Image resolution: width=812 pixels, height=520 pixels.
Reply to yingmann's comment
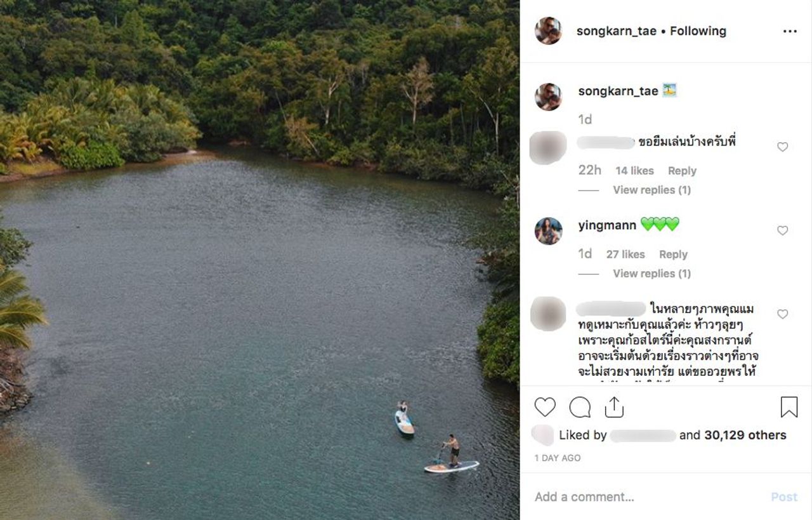(x=673, y=255)
